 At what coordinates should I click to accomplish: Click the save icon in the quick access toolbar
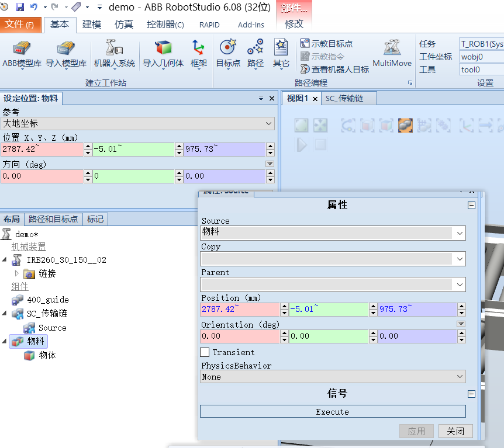click(x=20, y=7)
